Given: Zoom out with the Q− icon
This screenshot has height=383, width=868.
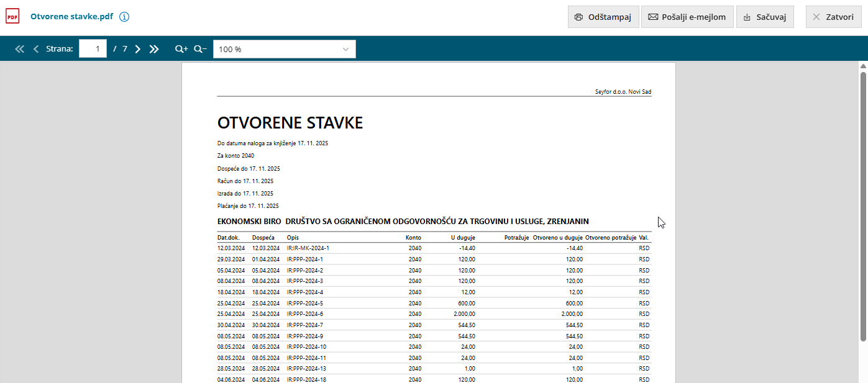Looking at the screenshot, I should point(200,49).
